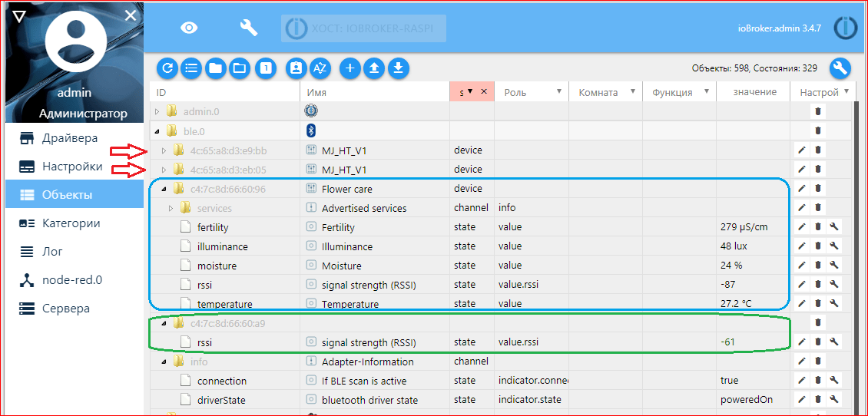The image size is (868, 416).
Task: Expand all folders toolbar button
Action: (240, 68)
